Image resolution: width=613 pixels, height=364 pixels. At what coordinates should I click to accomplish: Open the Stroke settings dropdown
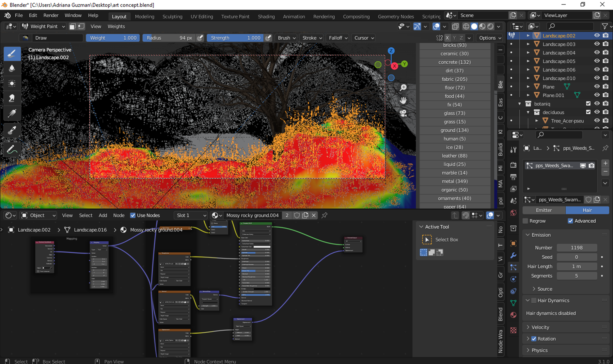click(312, 38)
